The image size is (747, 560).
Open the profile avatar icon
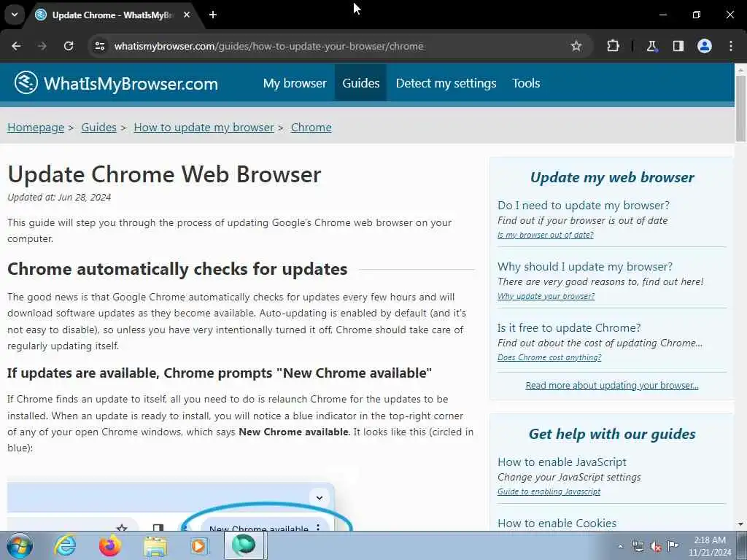[705, 46]
